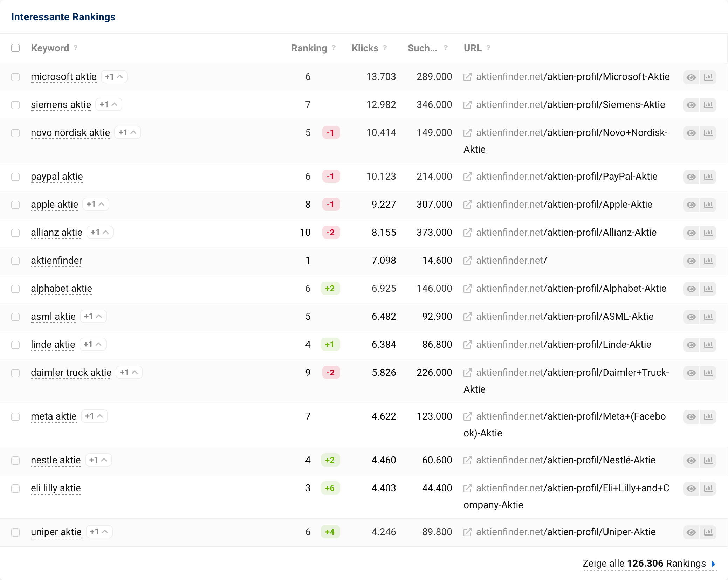Click help question mark next to Ranking header
Screen dimensions: 728x580
tap(334, 48)
